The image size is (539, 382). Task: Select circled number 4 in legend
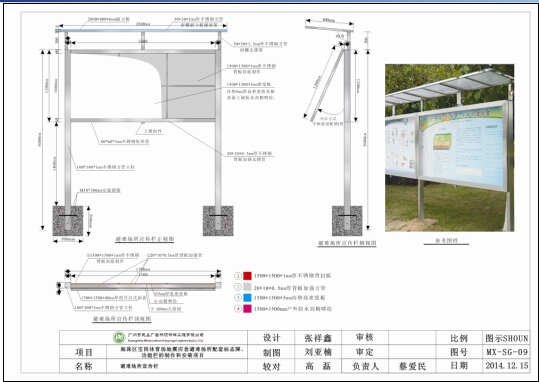pos(238,308)
